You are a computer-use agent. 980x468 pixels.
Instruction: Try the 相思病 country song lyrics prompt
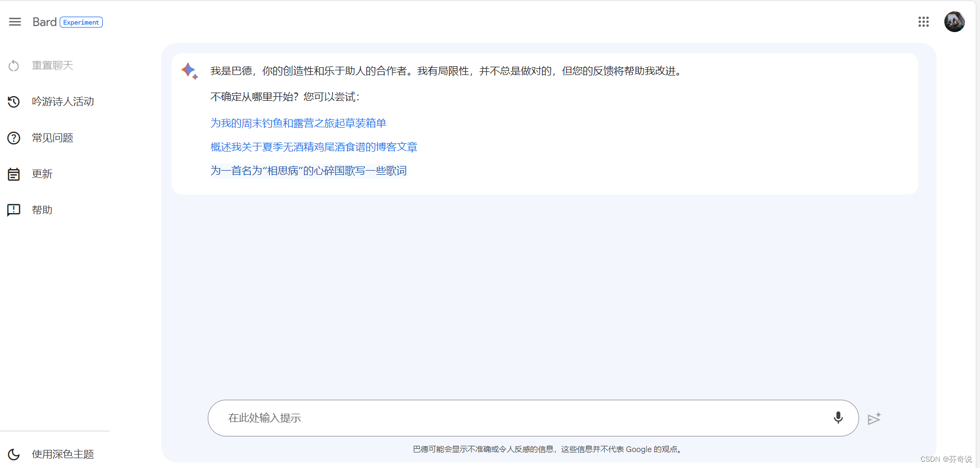pyautogui.click(x=309, y=171)
